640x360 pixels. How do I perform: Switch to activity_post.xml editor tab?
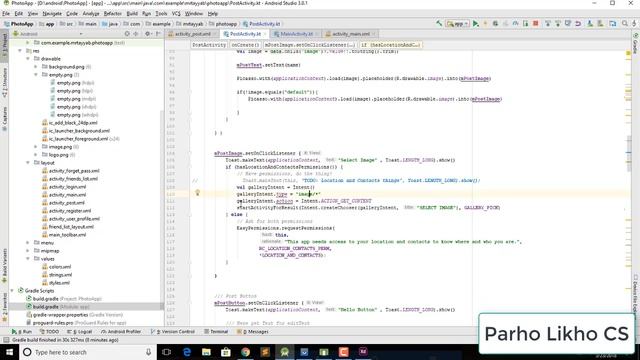coord(192,34)
